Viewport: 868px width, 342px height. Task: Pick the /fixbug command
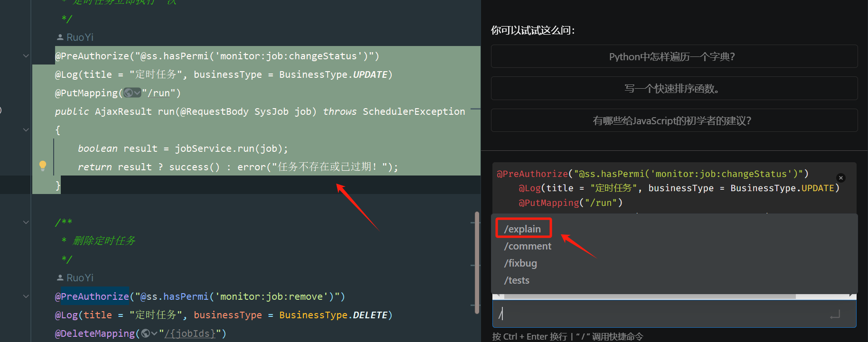coord(520,263)
